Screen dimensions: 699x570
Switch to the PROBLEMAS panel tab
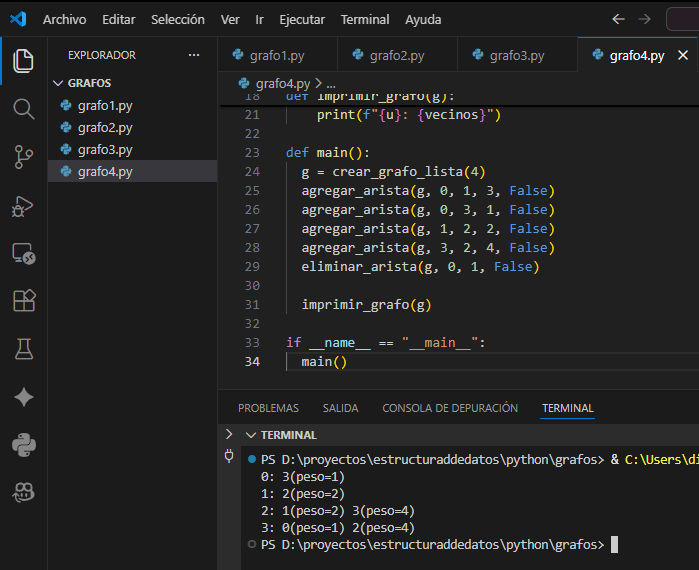pyautogui.click(x=268, y=408)
